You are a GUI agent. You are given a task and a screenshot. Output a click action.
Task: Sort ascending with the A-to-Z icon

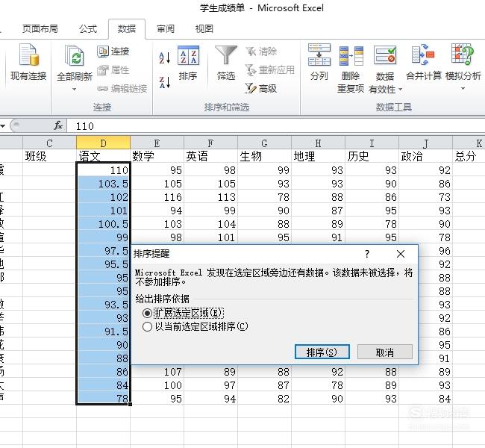point(165,57)
